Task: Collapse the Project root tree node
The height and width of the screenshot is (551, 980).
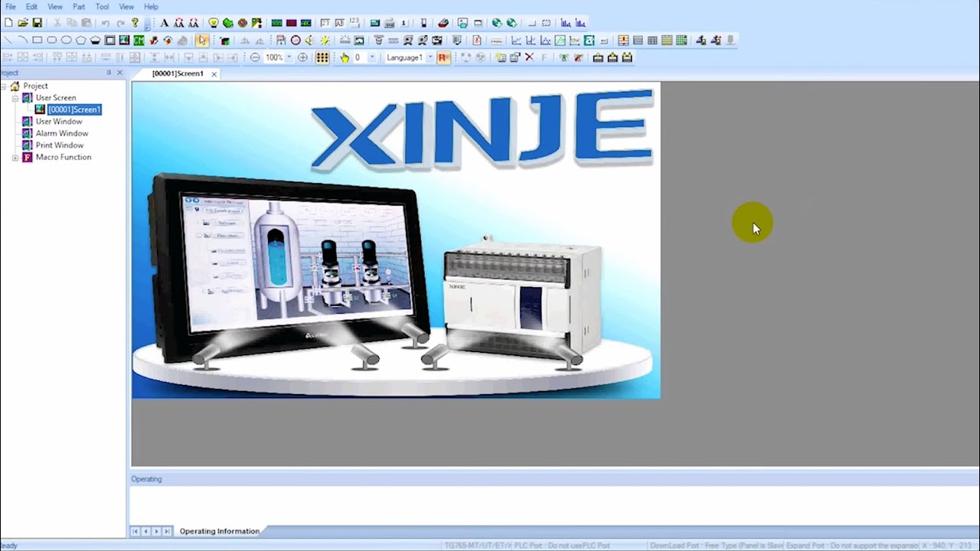Action: (x=4, y=86)
